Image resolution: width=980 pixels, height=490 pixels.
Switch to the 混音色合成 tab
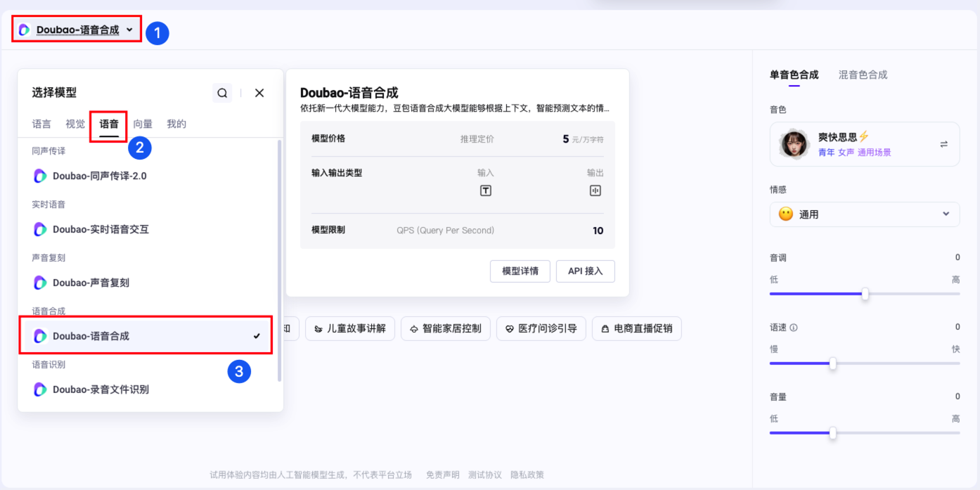863,75
